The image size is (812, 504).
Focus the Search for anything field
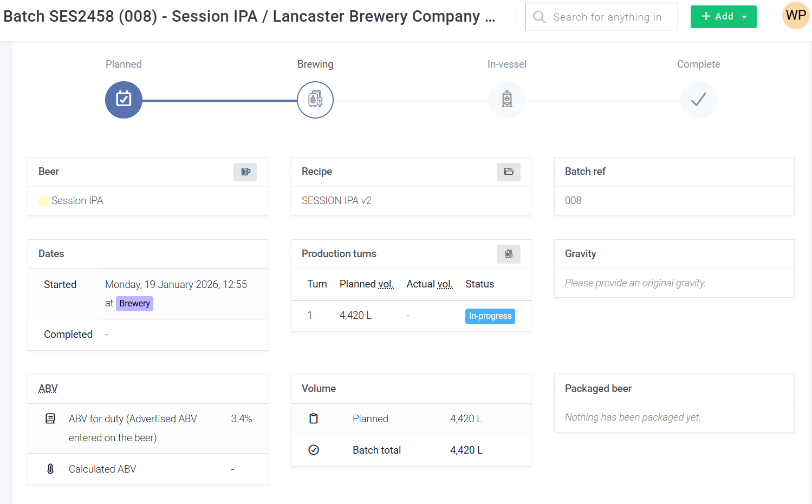[602, 17]
